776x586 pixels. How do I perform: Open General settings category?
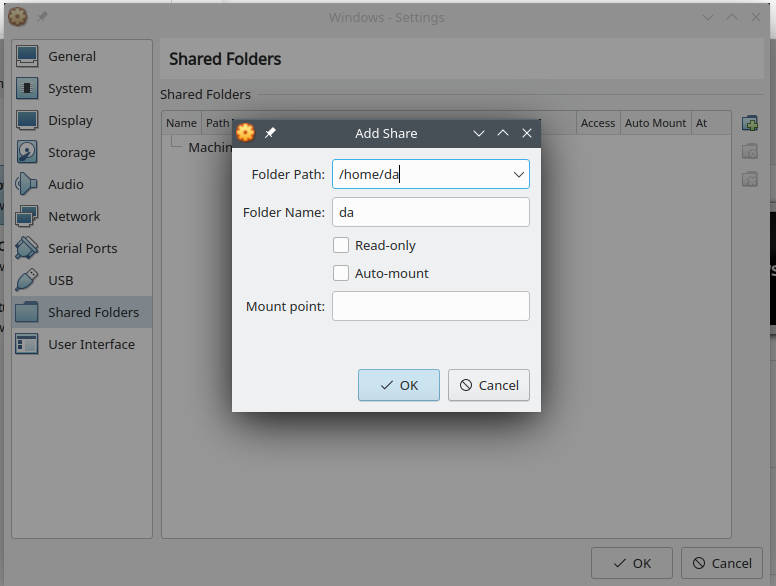82,56
